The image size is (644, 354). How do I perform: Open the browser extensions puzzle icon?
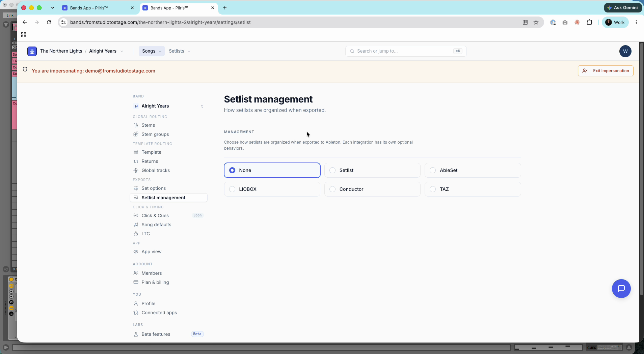pyautogui.click(x=590, y=22)
